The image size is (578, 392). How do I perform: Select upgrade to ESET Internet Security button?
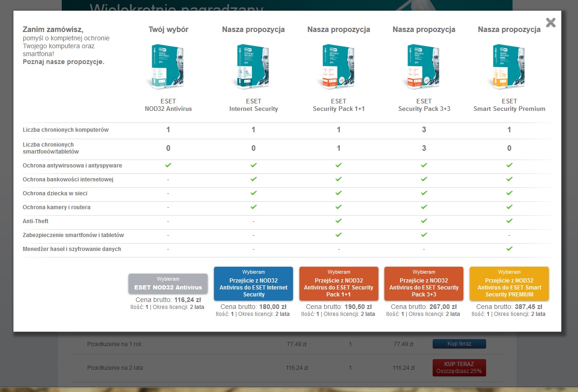pyautogui.click(x=253, y=284)
